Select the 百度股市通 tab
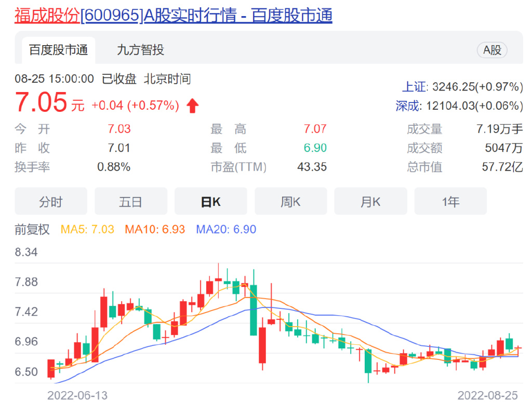 [59, 50]
